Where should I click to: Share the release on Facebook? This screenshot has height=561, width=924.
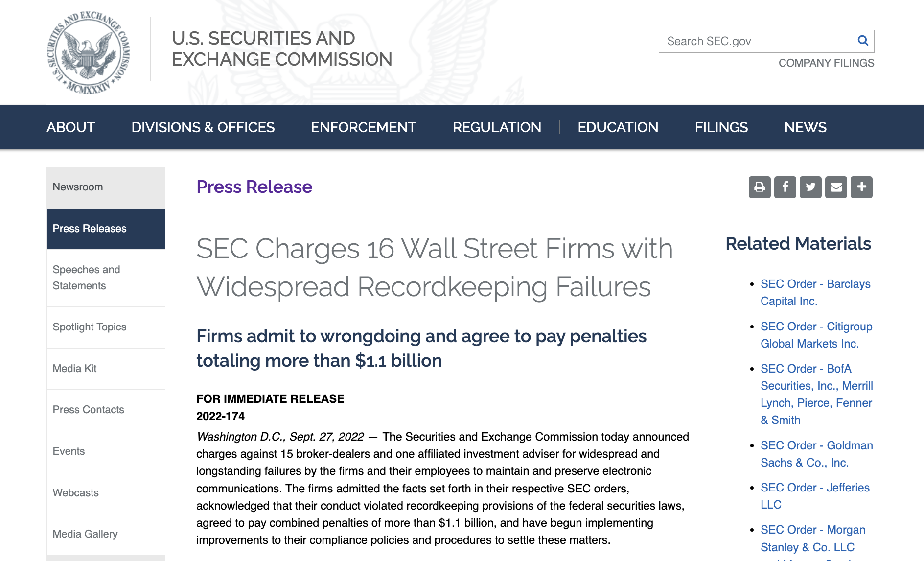pos(785,187)
